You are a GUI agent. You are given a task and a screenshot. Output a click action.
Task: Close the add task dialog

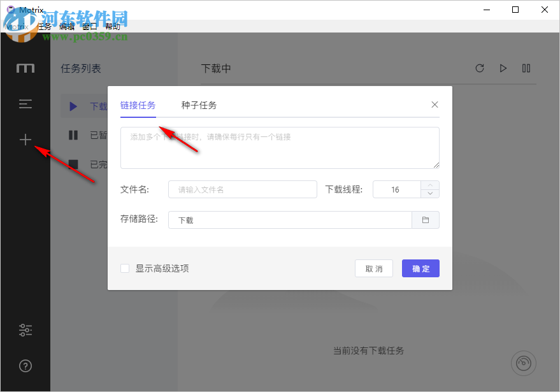(434, 105)
